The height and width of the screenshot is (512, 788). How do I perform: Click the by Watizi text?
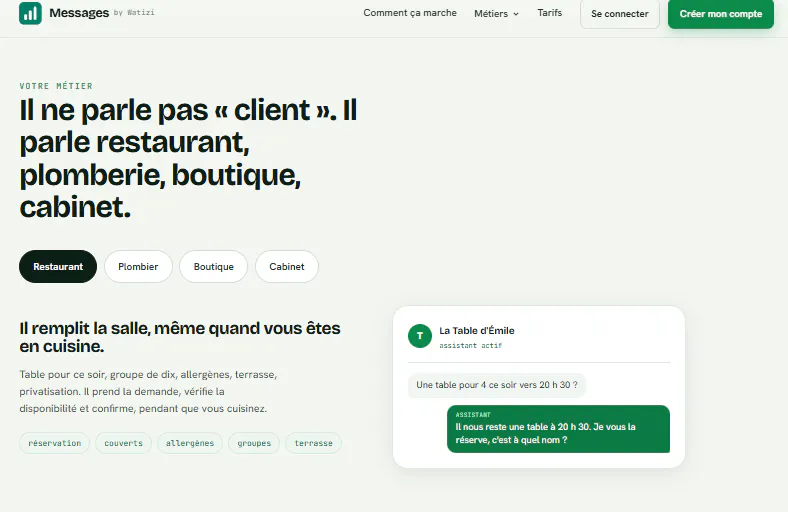coord(134,13)
